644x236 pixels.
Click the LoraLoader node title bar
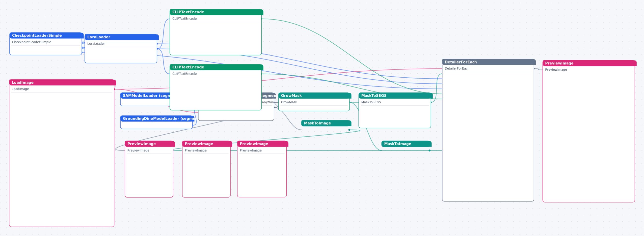click(122, 37)
